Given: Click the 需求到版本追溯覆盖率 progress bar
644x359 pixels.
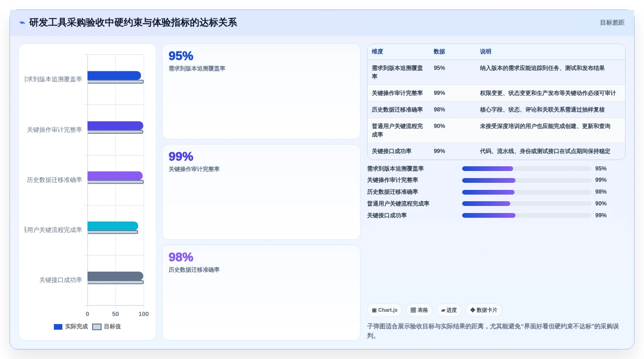Looking at the screenshot, I should (527, 169).
